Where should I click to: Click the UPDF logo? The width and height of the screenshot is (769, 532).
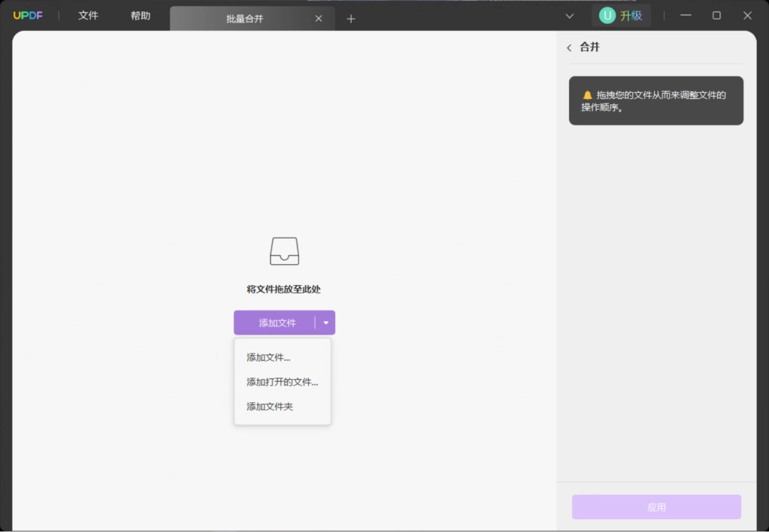point(28,16)
